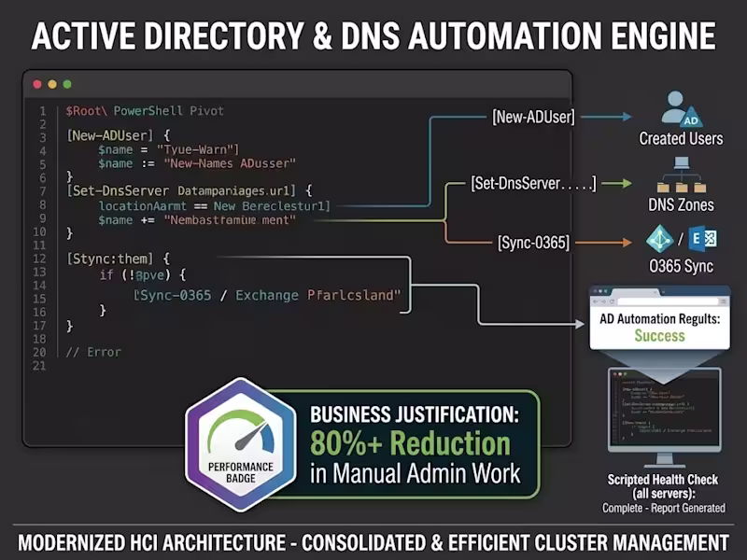Screen dimensions: 747x560
Task: Click the yellow window dot in editor
Action: (52, 84)
